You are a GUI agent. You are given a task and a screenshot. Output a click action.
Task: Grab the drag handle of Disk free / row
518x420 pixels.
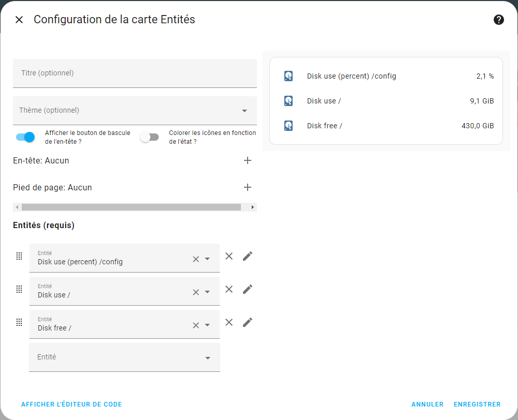[19, 322]
